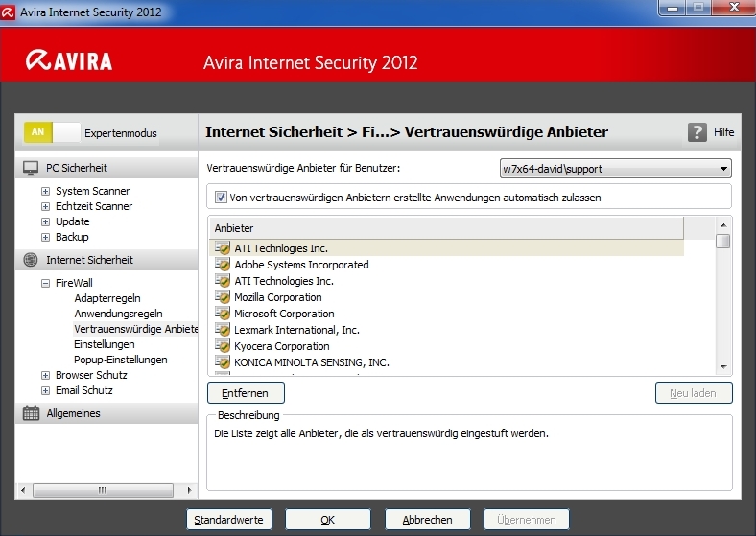Viewport: 756px width, 536px height.
Task: Select Vertrauenswürdige Anbieter in the tree
Action: pyautogui.click(x=135, y=329)
